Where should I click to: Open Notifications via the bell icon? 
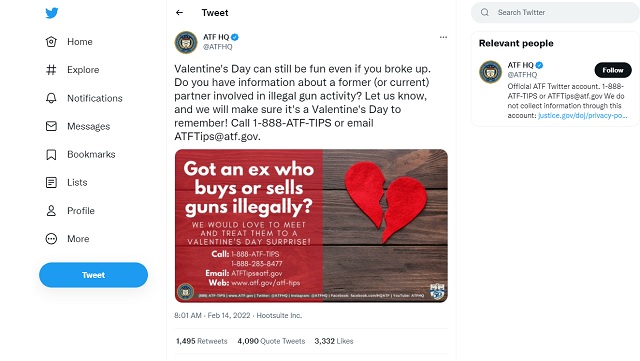[x=51, y=98]
